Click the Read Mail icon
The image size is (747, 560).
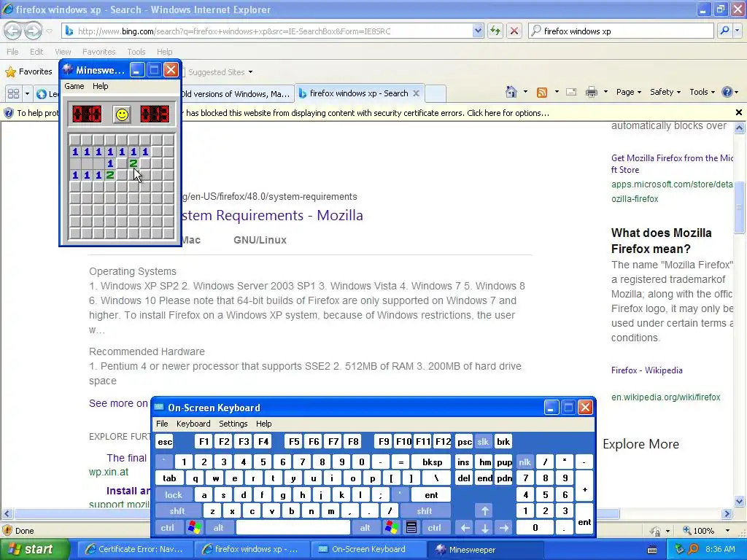tap(571, 92)
